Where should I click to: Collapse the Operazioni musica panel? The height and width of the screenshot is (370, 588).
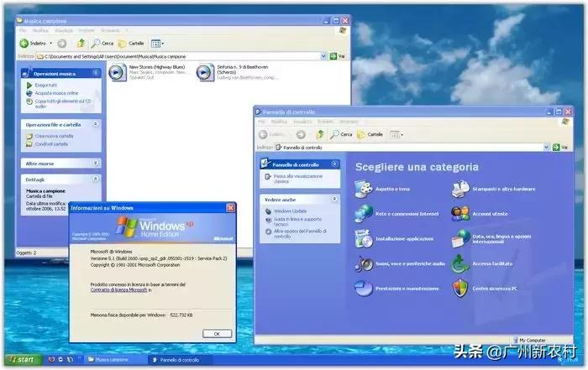pos(96,73)
